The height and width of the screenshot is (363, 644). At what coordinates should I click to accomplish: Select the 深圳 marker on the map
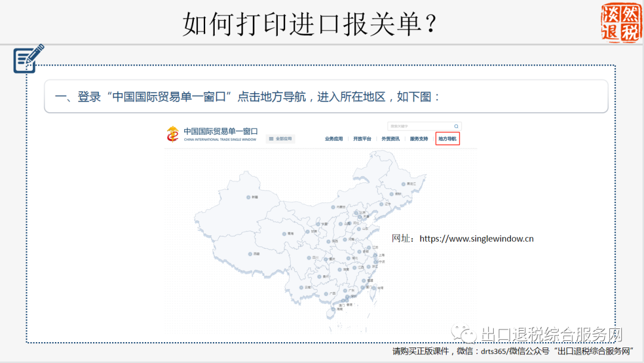click(348, 296)
